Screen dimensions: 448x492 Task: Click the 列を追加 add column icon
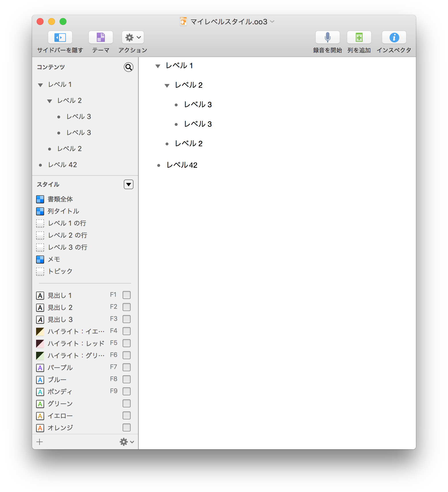tap(359, 38)
